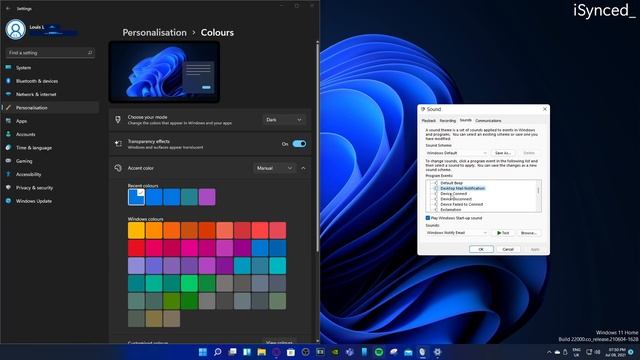The image size is (640, 360).
Task: Click Cancel in the Sound dialog
Action: tap(508, 249)
